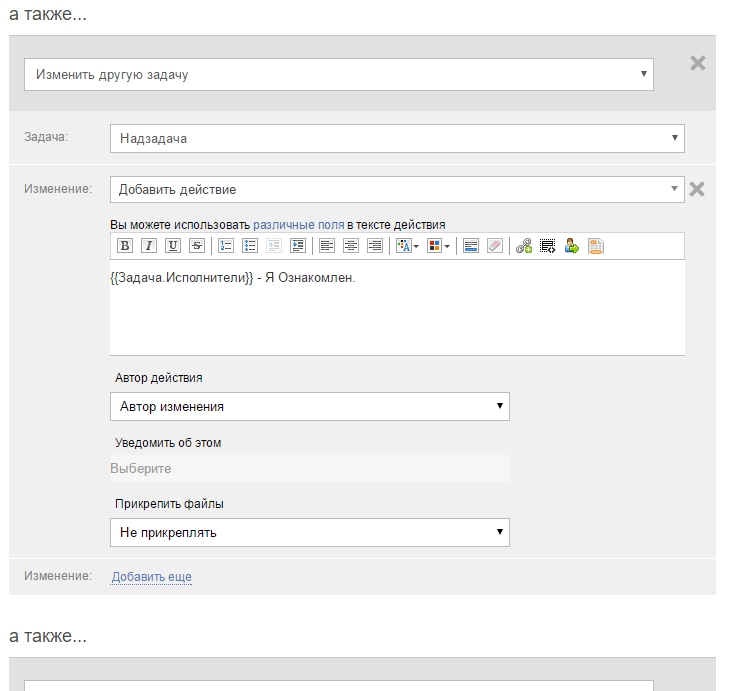Screen dimensions: 736x691
Task: Click the eraser icon to remove formatting
Action: coord(494,246)
